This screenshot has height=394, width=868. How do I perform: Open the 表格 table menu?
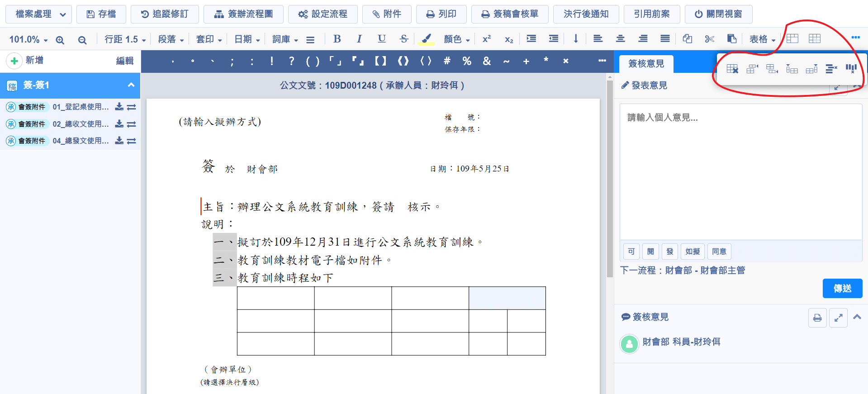click(x=762, y=39)
